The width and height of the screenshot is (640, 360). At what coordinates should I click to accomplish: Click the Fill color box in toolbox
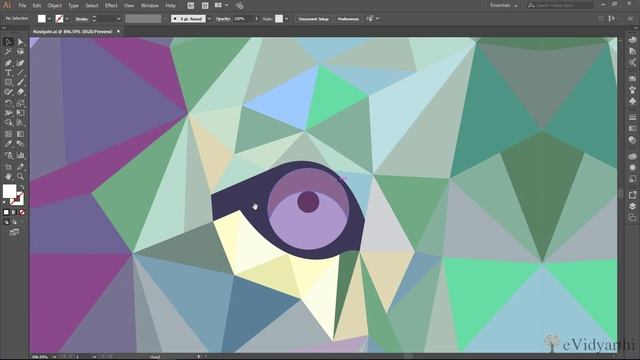coord(9,191)
